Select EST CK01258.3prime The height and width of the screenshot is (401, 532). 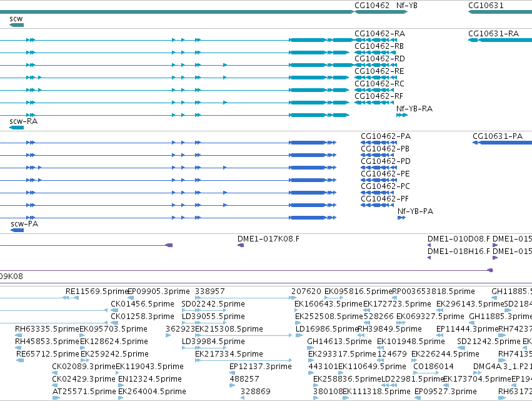click(x=143, y=317)
